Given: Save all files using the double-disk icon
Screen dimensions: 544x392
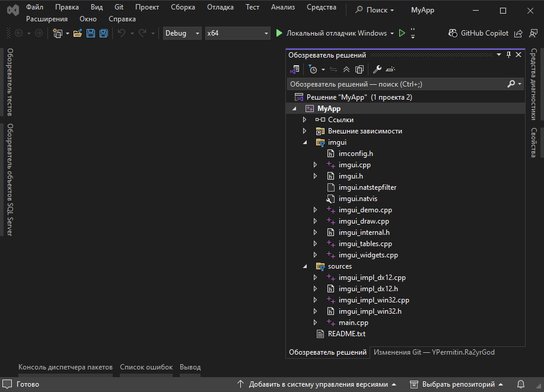Looking at the screenshot, I should click(x=103, y=33).
